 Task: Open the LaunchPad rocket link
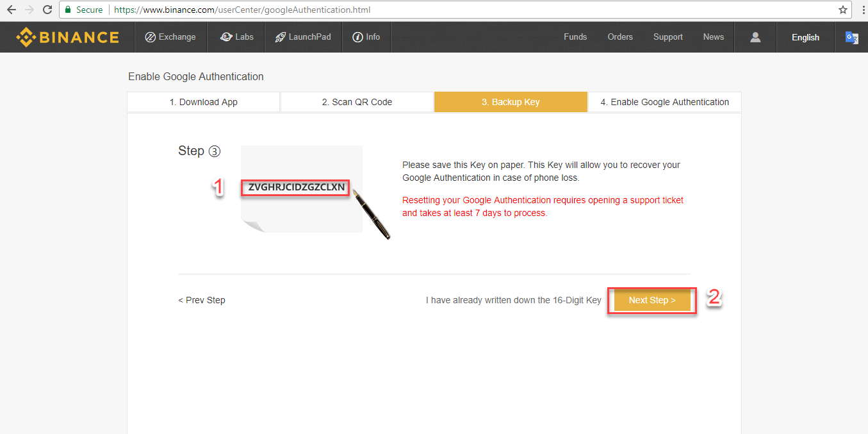click(303, 37)
